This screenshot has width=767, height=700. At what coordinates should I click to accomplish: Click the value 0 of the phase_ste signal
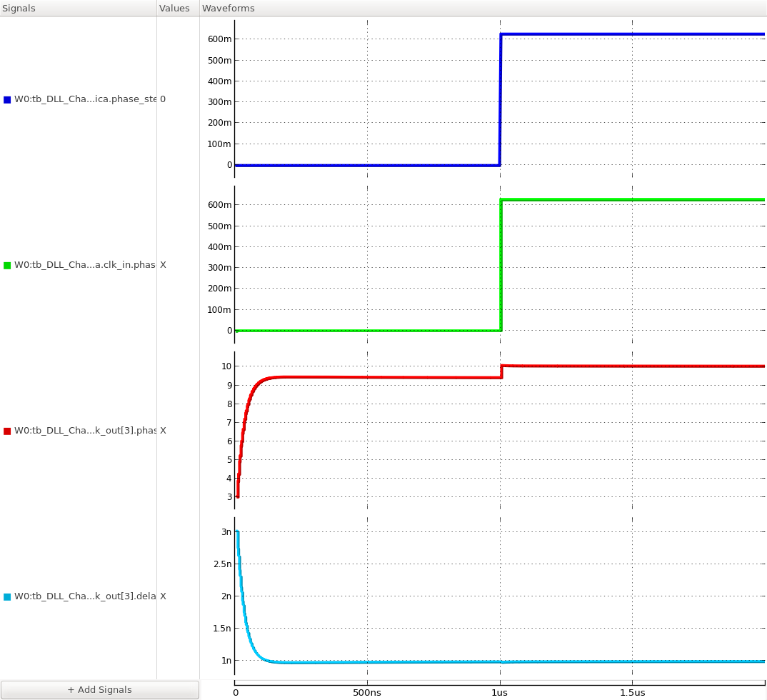[x=163, y=99]
